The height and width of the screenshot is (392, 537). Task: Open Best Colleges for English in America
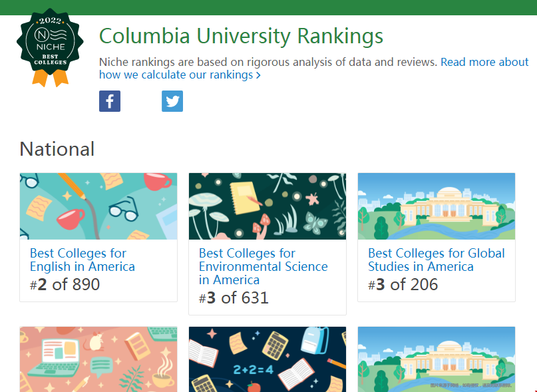(x=83, y=260)
